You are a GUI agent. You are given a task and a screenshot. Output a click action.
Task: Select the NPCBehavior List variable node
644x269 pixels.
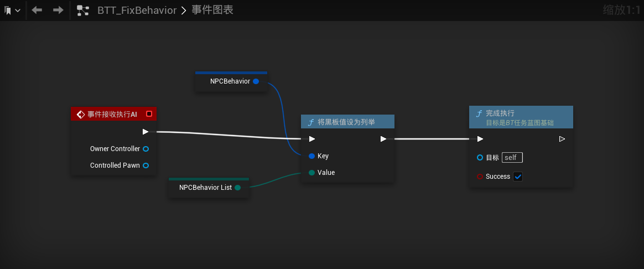pyautogui.click(x=209, y=188)
